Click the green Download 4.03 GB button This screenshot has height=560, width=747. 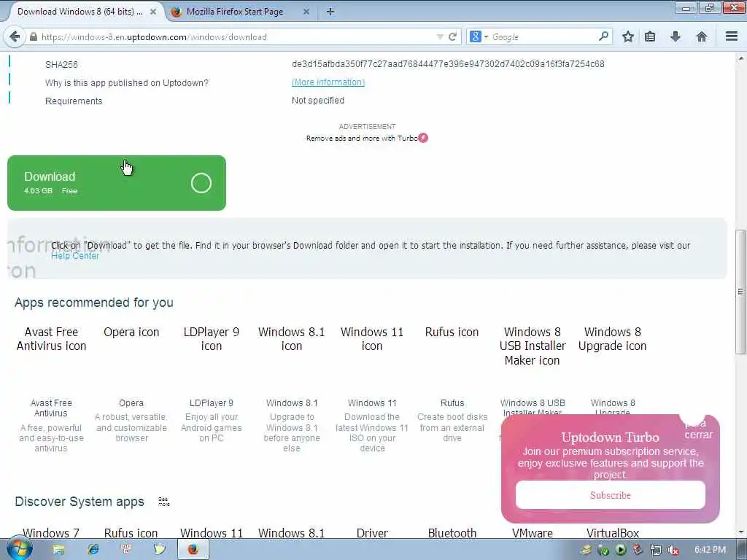click(x=117, y=183)
